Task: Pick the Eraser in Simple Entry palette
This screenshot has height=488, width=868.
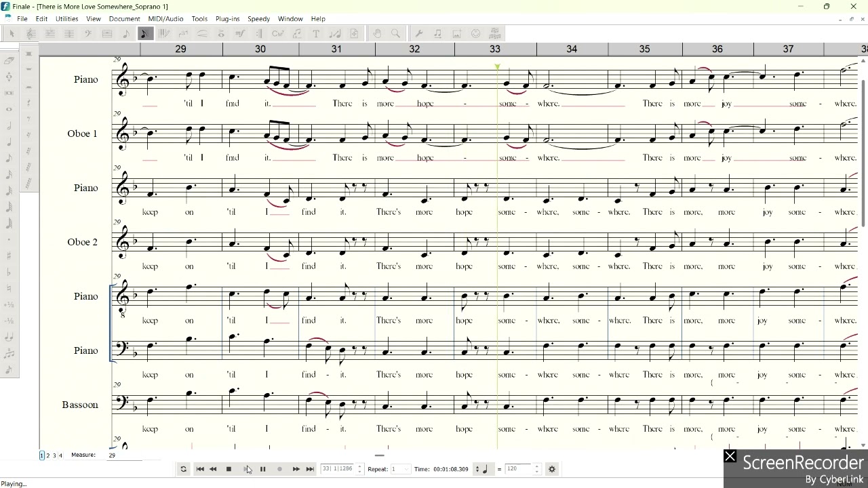Action: [9, 60]
